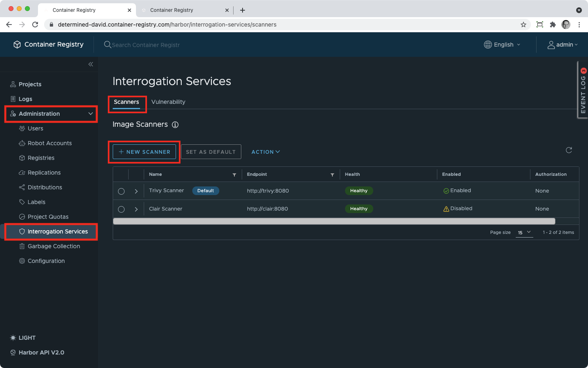588x368 pixels.
Task: Expand the Clair Scanner row details
Action: click(x=136, y=209)
